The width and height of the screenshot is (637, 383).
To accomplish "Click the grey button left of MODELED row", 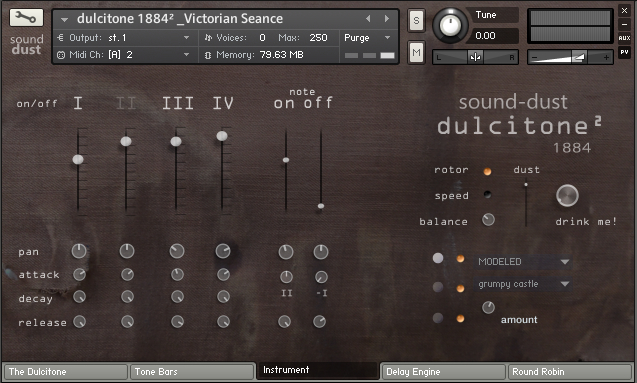I will point(438,258).
